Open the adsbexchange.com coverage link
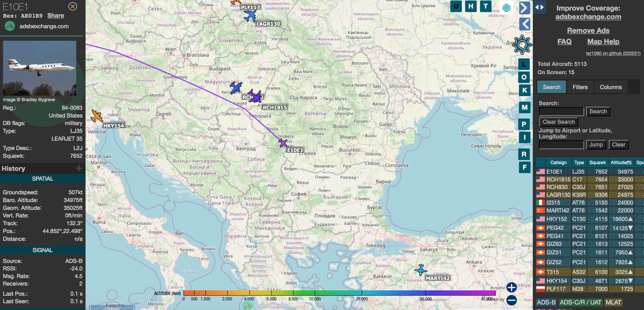This screenshot has height=310, width=644. pos(588,17)
